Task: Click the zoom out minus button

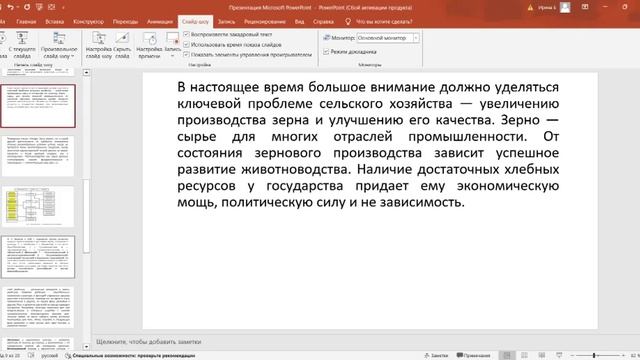Action: point(572,356)
